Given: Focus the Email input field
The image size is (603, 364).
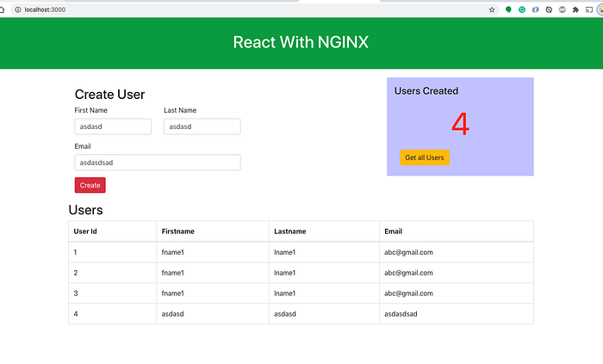Looking at the screenshot, I should [x=158, y=163].
